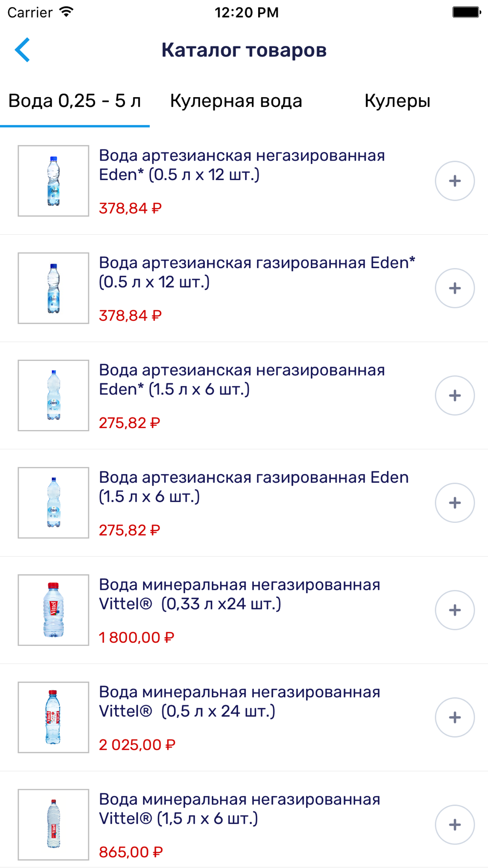Tap the Vittel 2 025,00 ₽ price
The width and height of the screenshot is (488, 868).
(137, 745)
